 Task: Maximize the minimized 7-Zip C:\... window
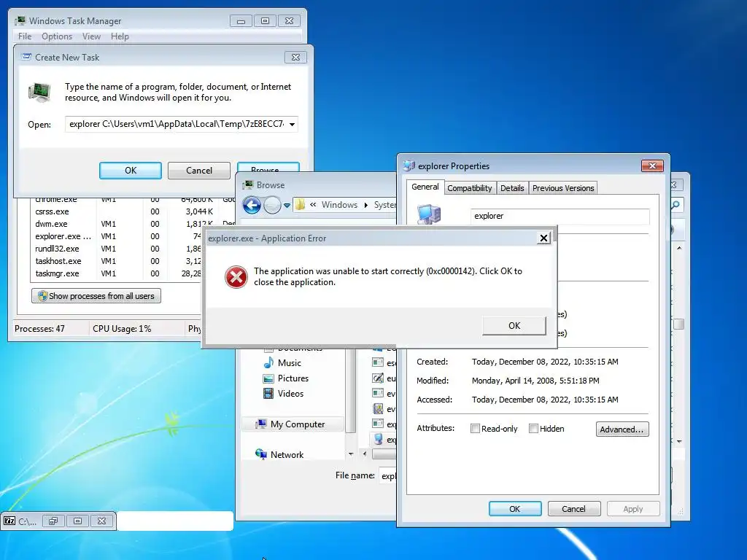(77, 521)
